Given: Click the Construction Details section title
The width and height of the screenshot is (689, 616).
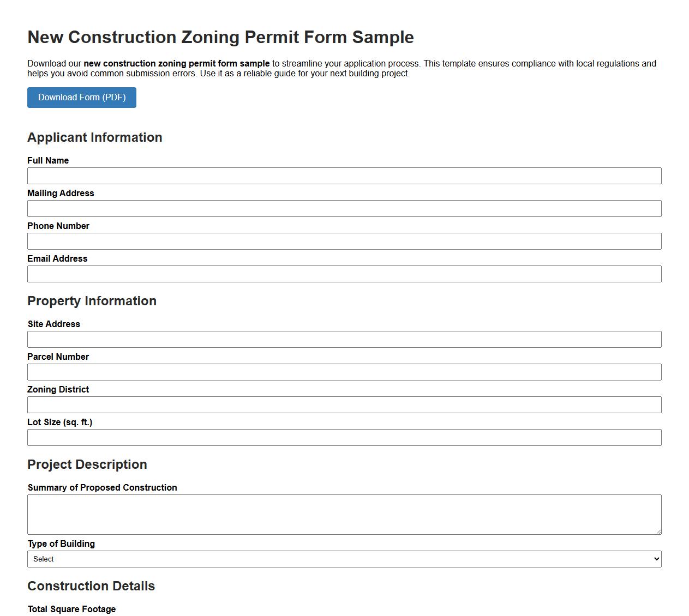Looking at the screenshot, I should (x=91, y=586).
